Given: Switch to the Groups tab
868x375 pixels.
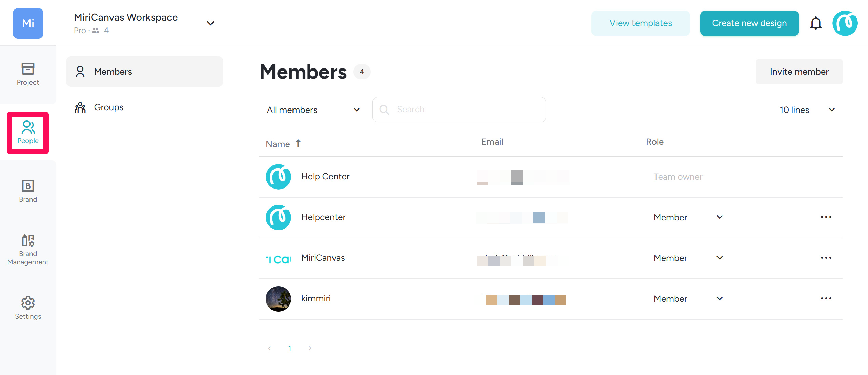Looking at the screenshot, I should [108, 107].
